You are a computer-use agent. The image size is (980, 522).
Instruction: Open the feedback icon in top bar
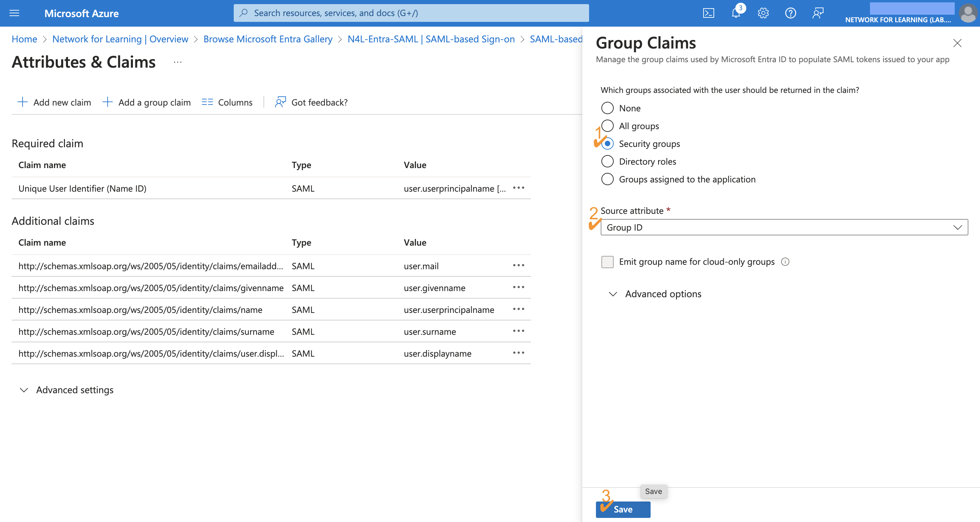pos(818,13)
